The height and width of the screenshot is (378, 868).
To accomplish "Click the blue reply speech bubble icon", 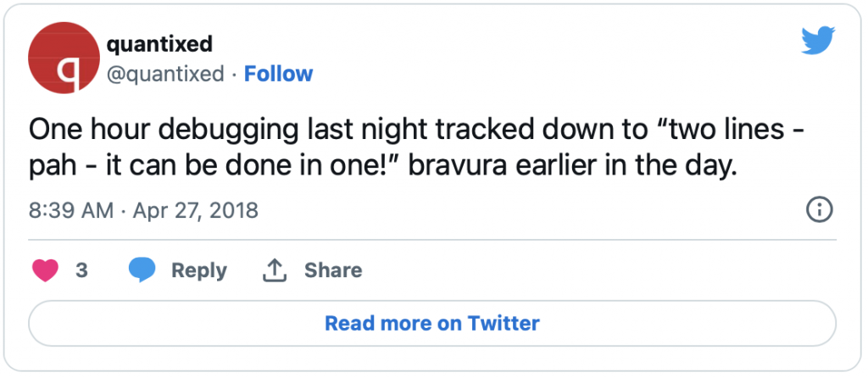I will (x=142, y=270).
